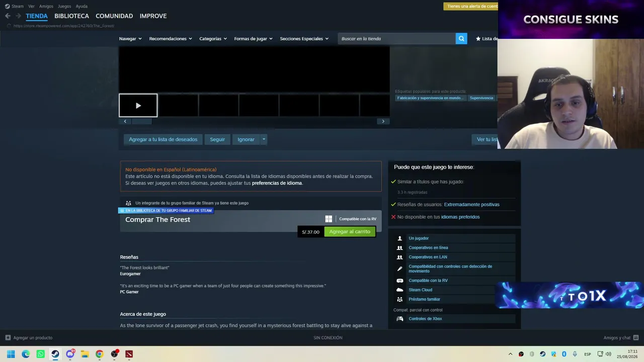Screen dimensions: 644x362
Task: Click the Préstamo familiar link
Action: point(425,300)
